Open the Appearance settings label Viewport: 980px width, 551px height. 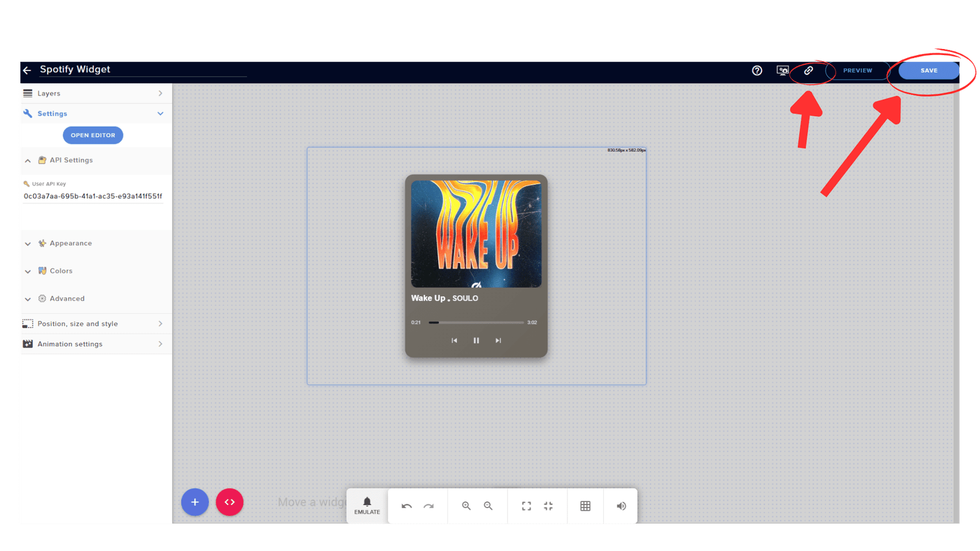[x=70, y=244]
